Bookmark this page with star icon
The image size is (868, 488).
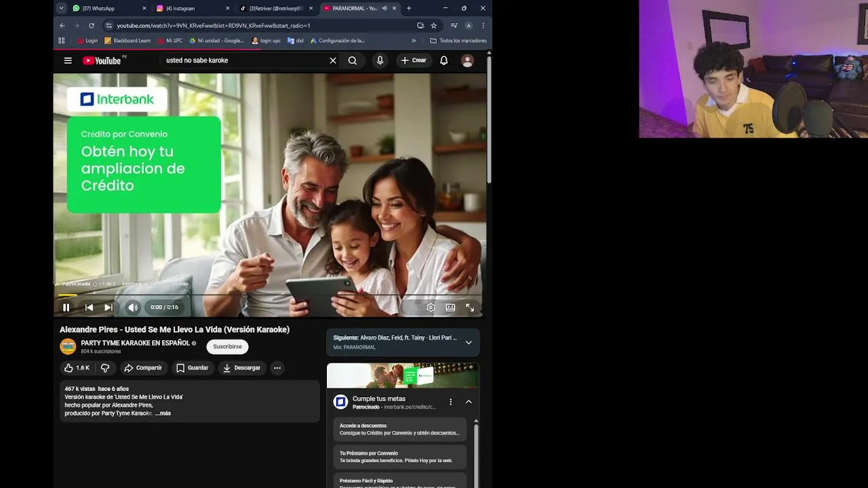(434, 26)
